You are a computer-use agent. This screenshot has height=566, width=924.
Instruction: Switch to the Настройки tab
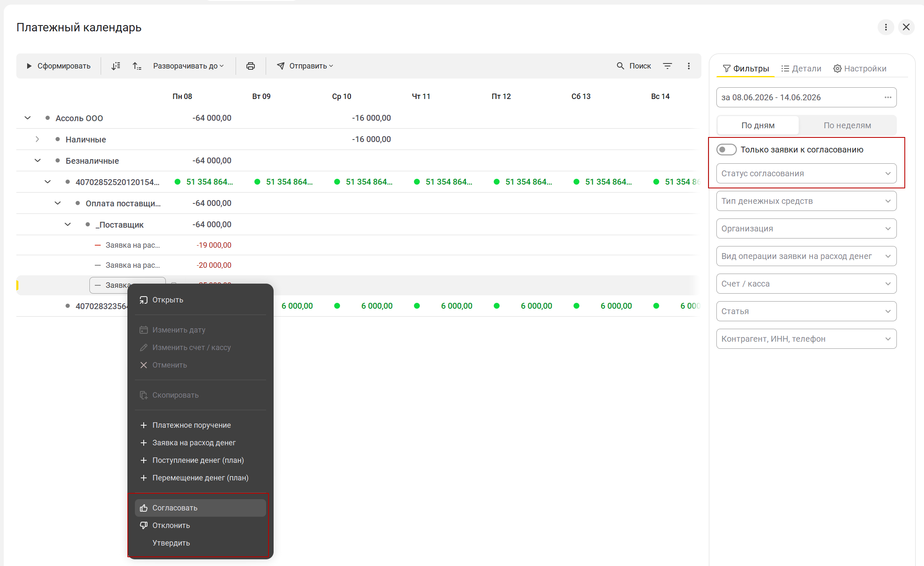860,69
